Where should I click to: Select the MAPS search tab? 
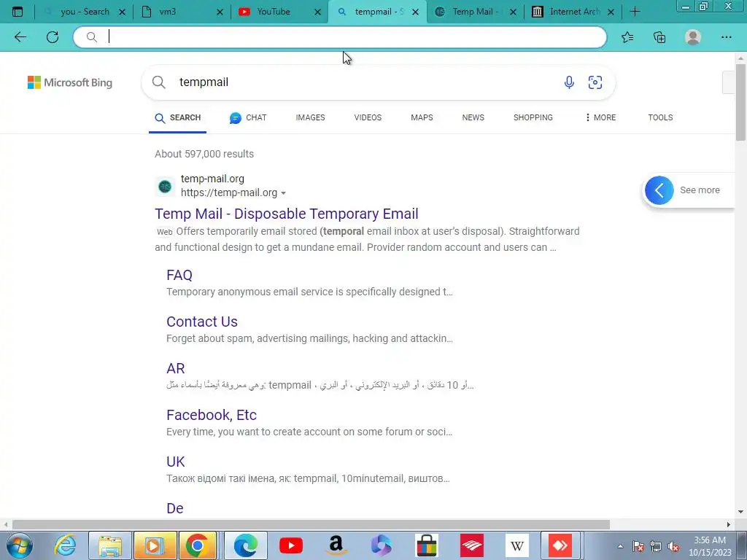click(x=422, y=117)
